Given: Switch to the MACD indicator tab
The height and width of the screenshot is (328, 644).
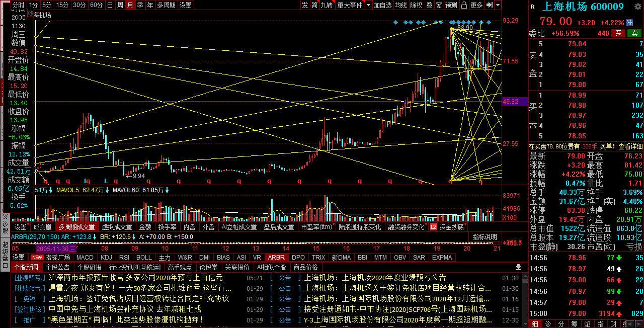Looking at the screenshot, I should tap(85, 257).
